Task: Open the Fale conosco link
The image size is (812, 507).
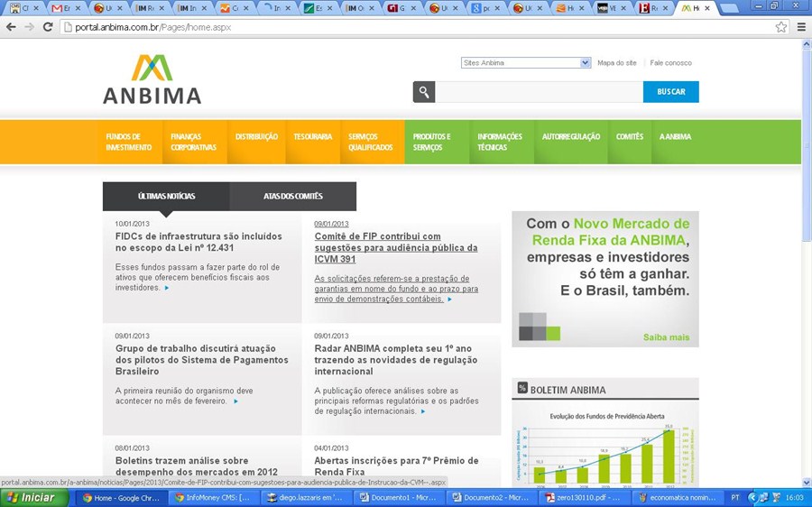Action: point(671,63)
